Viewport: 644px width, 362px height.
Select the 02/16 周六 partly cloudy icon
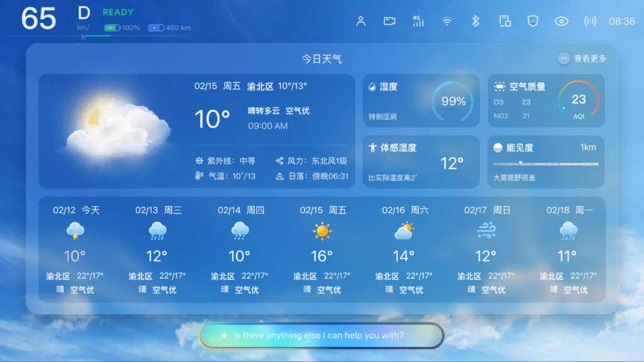pos(404,231)
